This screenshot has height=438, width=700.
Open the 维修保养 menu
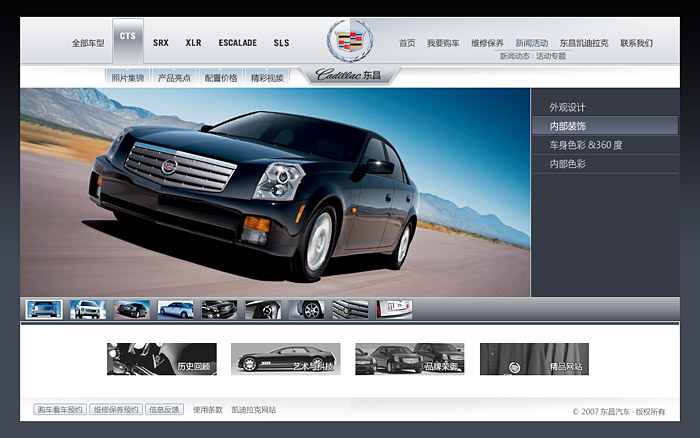pyautogui.click(x=487, y=43)
